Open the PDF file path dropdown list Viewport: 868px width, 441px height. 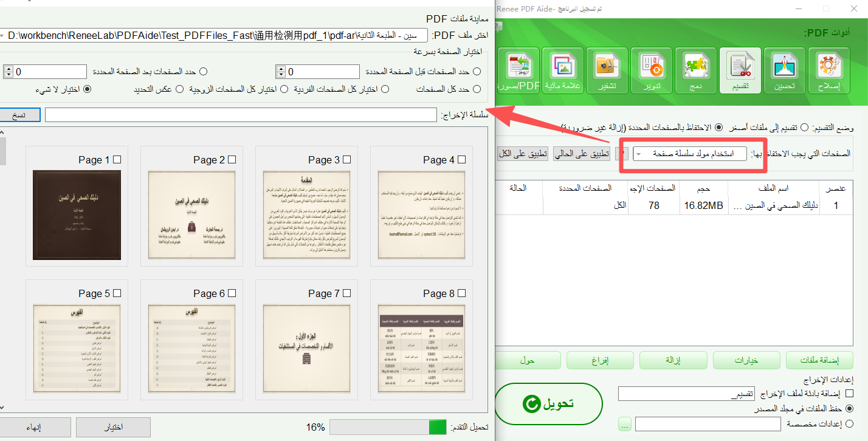5,35
